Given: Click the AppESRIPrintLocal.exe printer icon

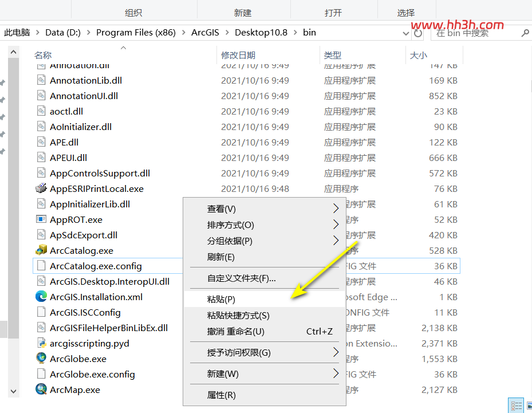Looking at the screenshot, I should tap(41, 188).
